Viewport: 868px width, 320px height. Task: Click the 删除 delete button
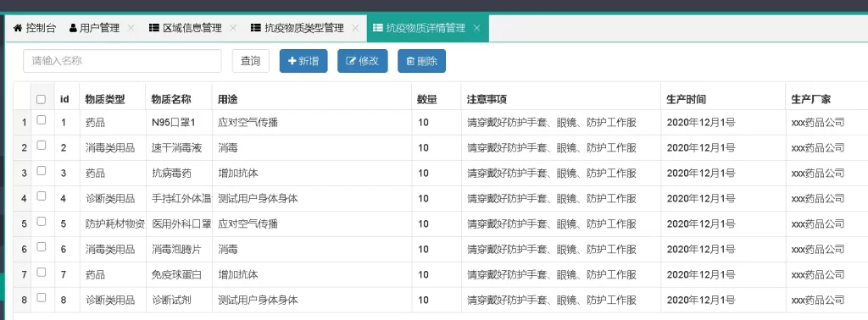click(x=422, y=61)
